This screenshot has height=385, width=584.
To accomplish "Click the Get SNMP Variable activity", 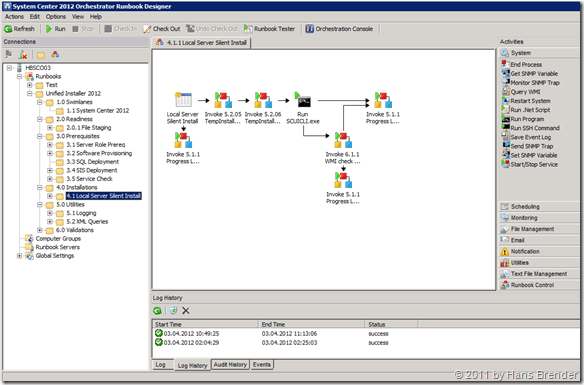I will (530, 74).
